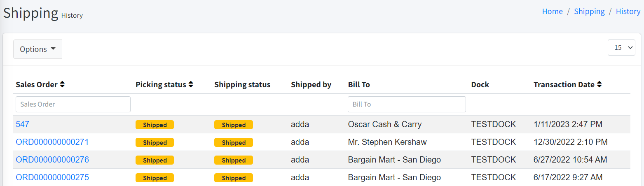Click Shipped shipping status badge for ORD000000000271
The height and width of the screenshot is (186, 644).
(x=234, y=143)
